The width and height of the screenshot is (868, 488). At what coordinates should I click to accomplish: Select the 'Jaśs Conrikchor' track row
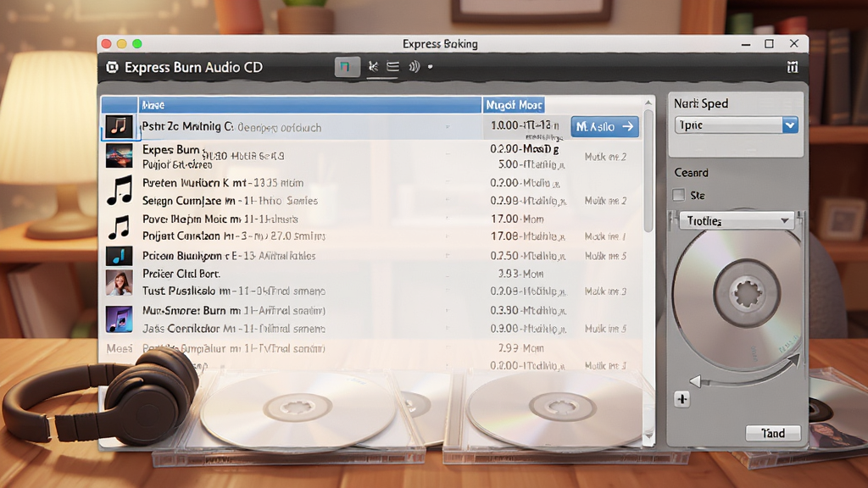pyautogui.click(x=234, y=329)
